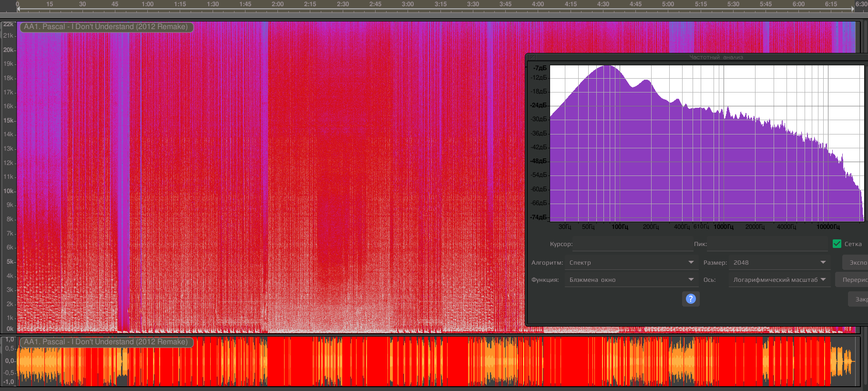Click the -1,0 label on waveform amplitude scale
The height and width of the screenshot is (391, 868).
tap(9, 382)
